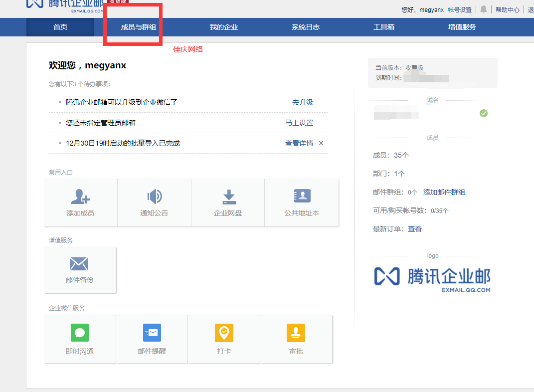The image size is (534, 392).
Task: Dismiss the 批量导入已完成 notice with X
Action: tap(321, 143)
